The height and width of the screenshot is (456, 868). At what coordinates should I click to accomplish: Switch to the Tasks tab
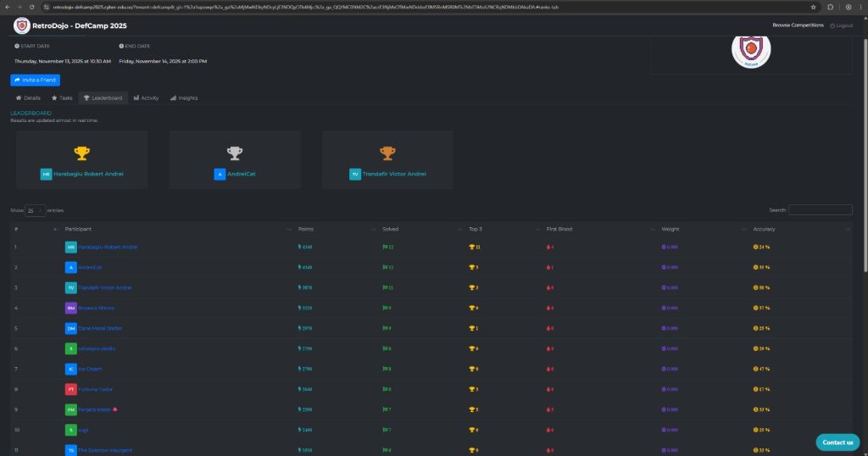[x=62, y=98]
